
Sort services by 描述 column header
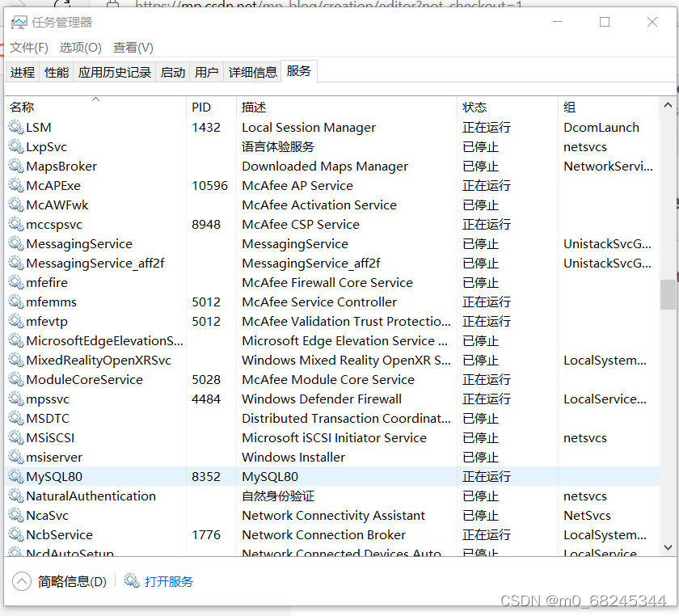(347, 107)
